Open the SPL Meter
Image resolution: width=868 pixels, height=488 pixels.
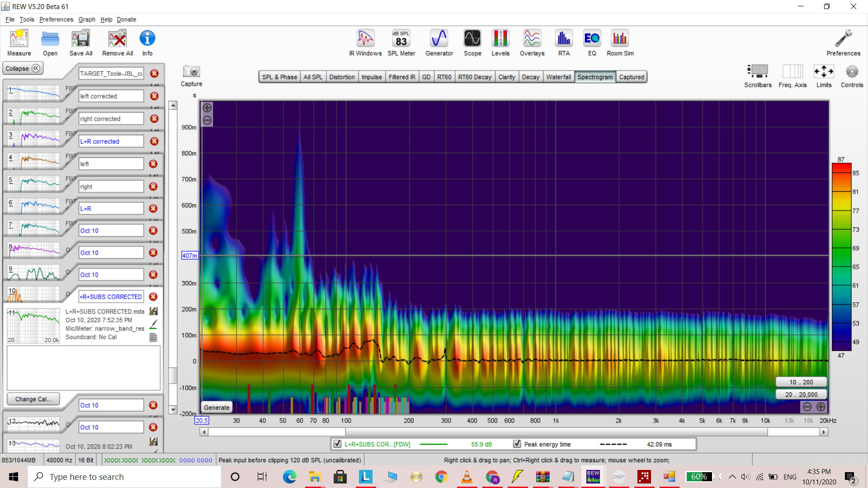click(401, 43)
